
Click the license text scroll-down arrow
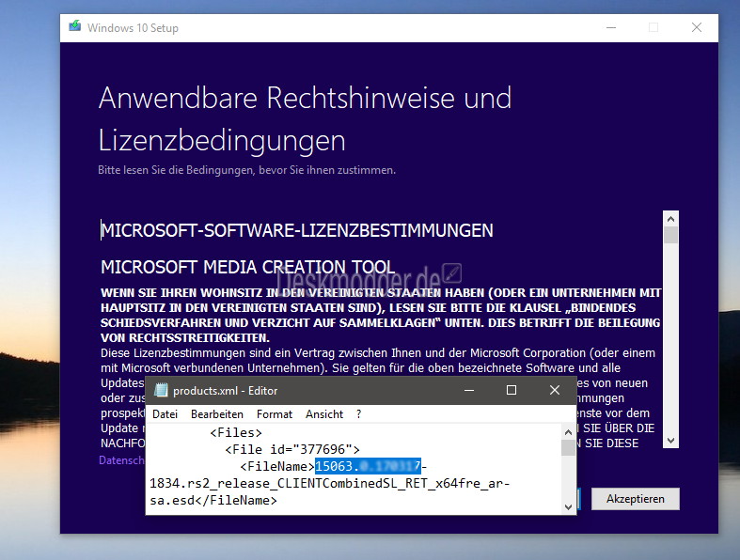coord(670,441)
